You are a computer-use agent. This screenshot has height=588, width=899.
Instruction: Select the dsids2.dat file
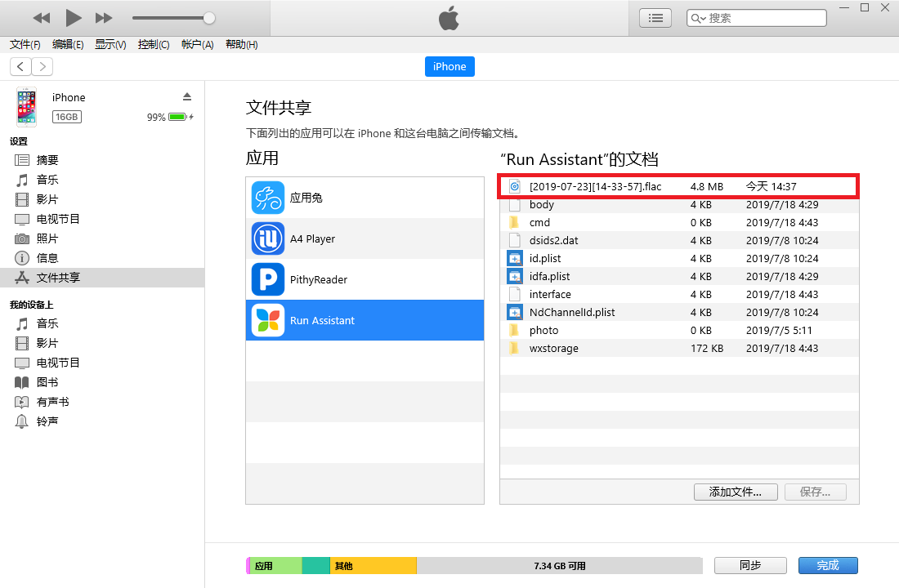(x=679, y=240)
